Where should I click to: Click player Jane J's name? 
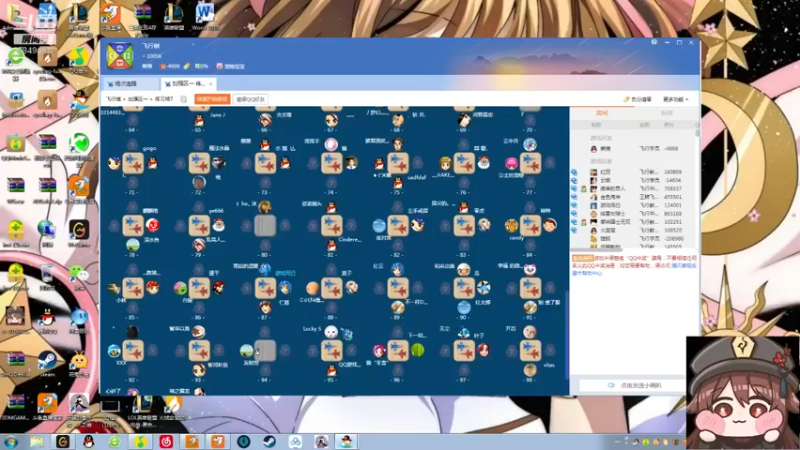tap(217, 115)
